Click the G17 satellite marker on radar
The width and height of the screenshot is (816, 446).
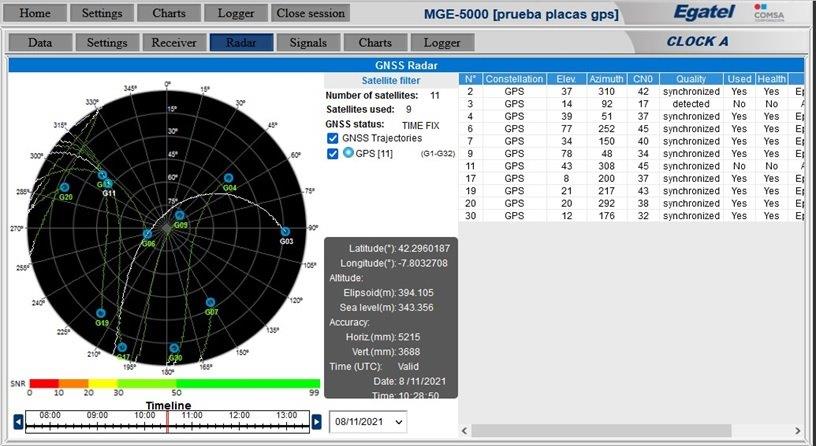tap(122, 347)
